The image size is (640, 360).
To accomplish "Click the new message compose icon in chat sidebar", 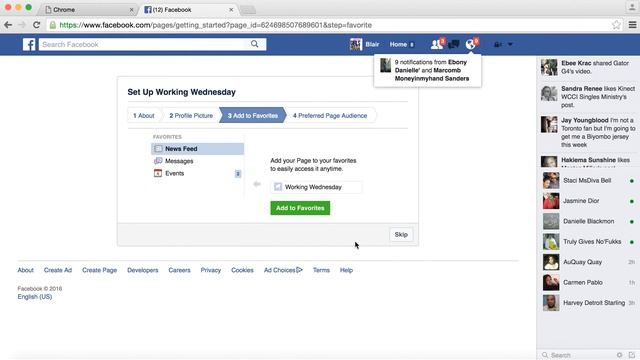I will point(632,355).
